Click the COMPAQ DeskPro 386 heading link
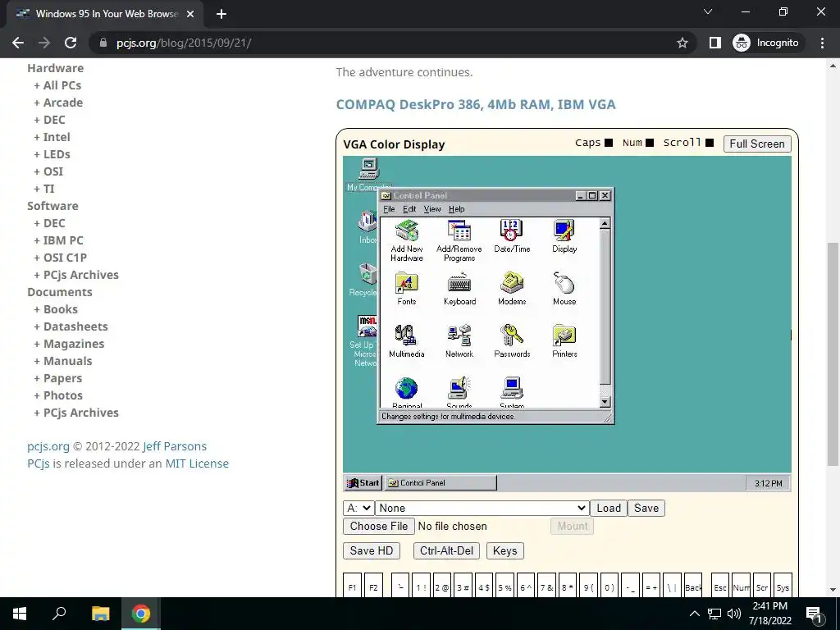 tap(476, 104)
